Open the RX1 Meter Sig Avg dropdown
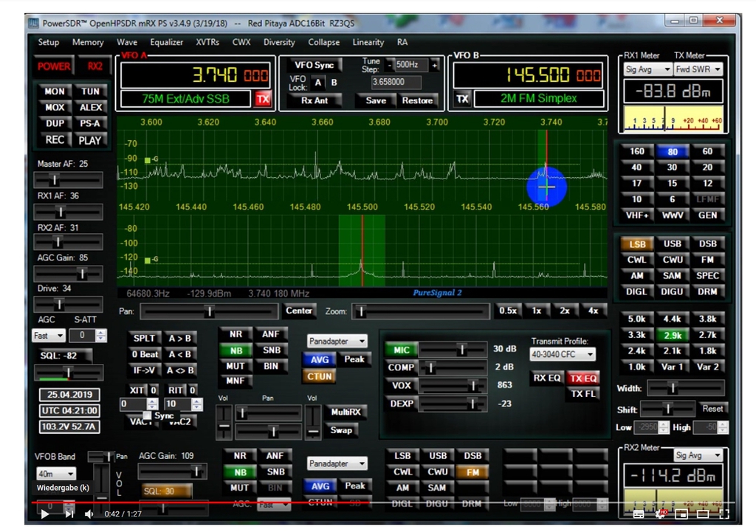The image size is (756, 532). point(647,69)
